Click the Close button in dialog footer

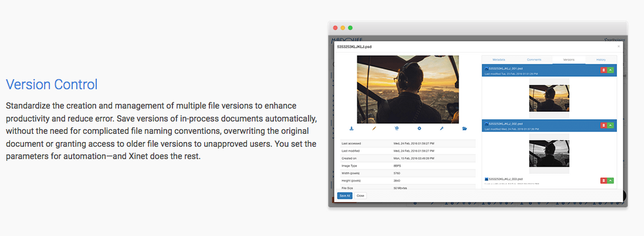coord(360,195)
